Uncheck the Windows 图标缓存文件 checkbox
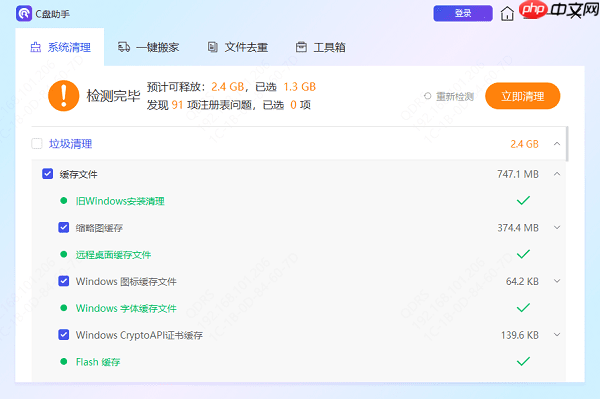The width and height of the screenshot is (600, 399). pos(64,281)
